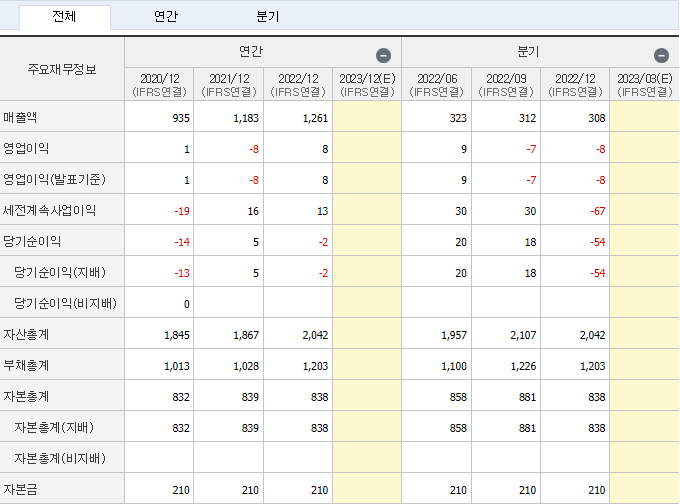
Task: Select 부채총계 value 1,013
Action: click(177, 366)
